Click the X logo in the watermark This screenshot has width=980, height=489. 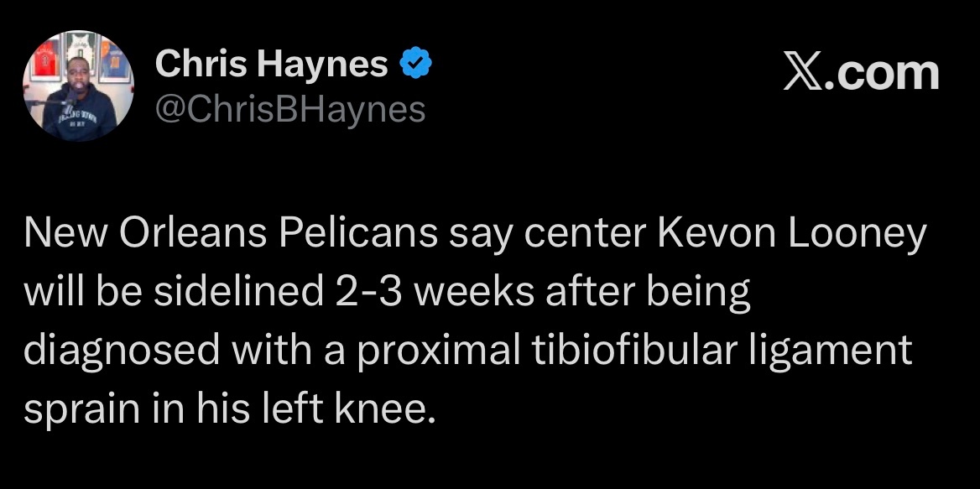pos(802,75)
